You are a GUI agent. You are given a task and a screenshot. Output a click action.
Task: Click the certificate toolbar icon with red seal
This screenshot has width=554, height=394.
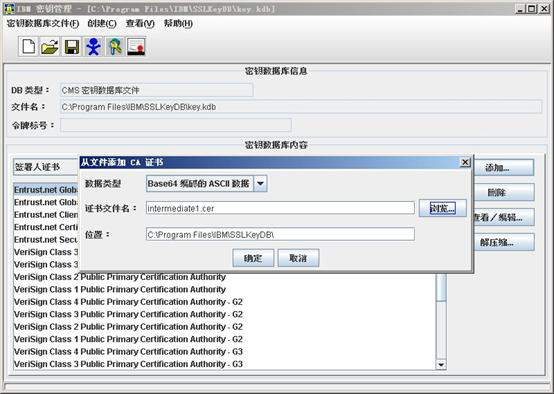pyautogui.click(x=136, y=47)
